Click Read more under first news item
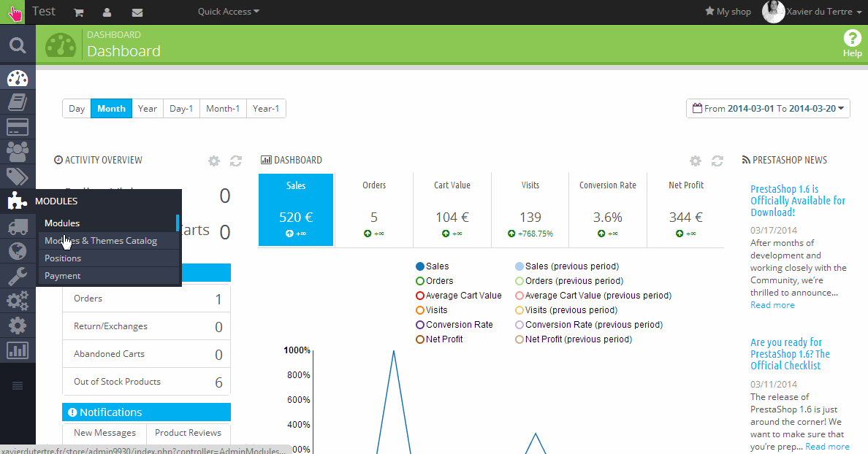 pyautogui.click(x=772, y=305)
